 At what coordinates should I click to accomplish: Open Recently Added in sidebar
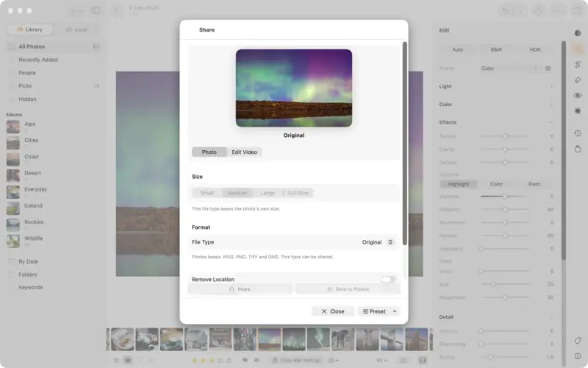(54, 60)
